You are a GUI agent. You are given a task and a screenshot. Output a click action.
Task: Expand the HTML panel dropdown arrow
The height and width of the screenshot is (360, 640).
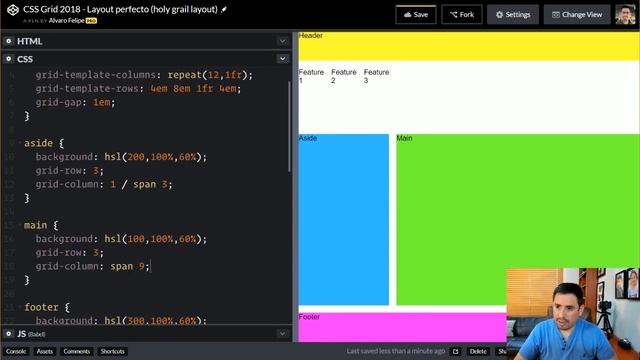pos(282,41)
